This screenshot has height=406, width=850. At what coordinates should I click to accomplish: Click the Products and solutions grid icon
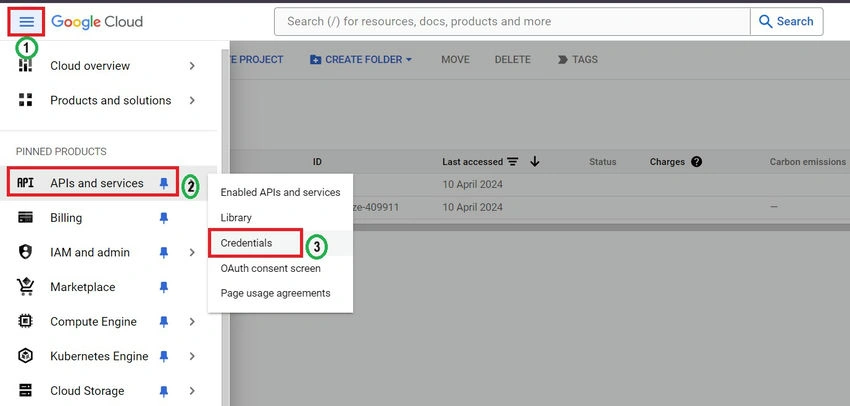coord(25,100)
